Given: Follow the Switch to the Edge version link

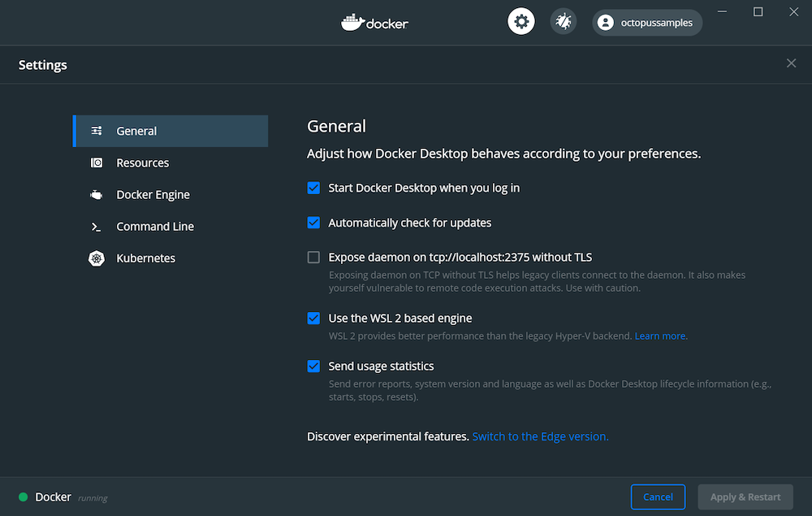Looking at the screenshot, I should pos(540,436).
